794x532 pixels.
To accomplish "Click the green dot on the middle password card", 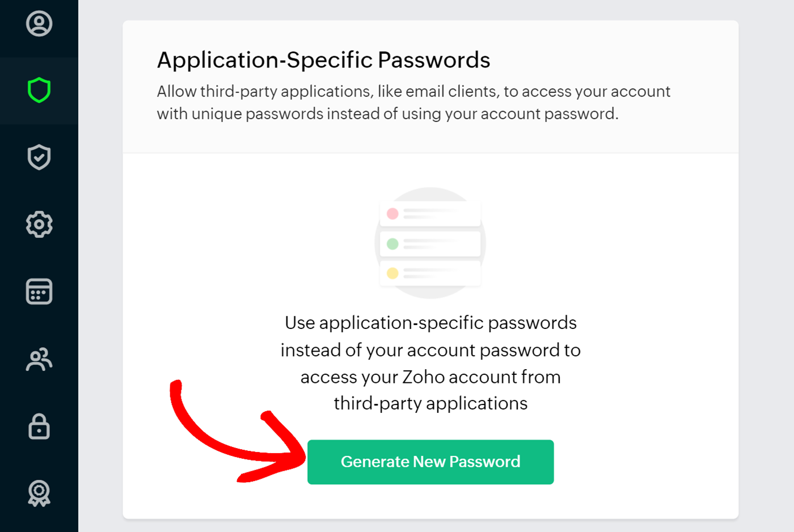I will pyautogui.click(x=392, y=243).
